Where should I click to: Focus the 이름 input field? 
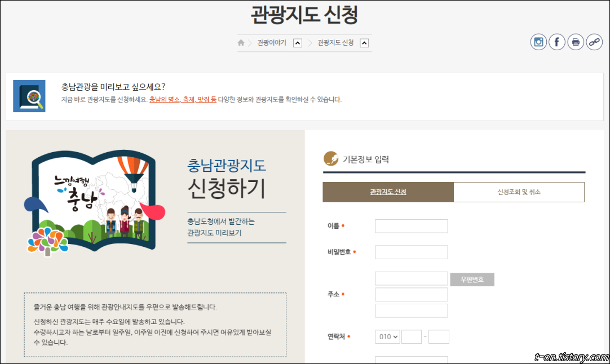[x=411, y=226]
